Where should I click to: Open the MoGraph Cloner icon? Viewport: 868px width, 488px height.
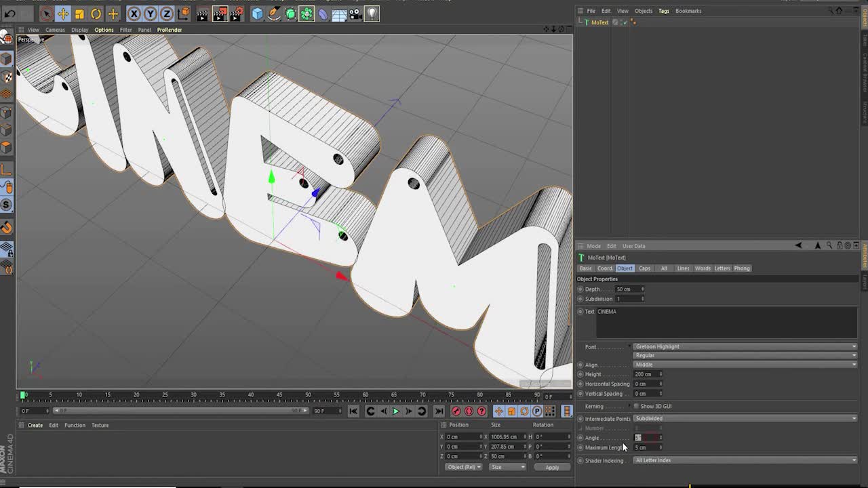click(x=307, y=14)
